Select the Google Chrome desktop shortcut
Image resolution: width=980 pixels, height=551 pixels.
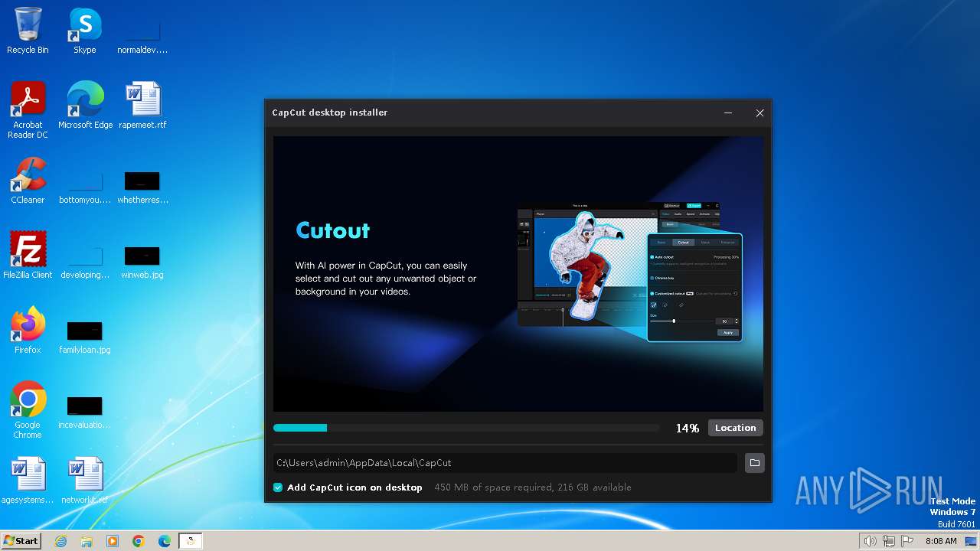pos(28,410)
